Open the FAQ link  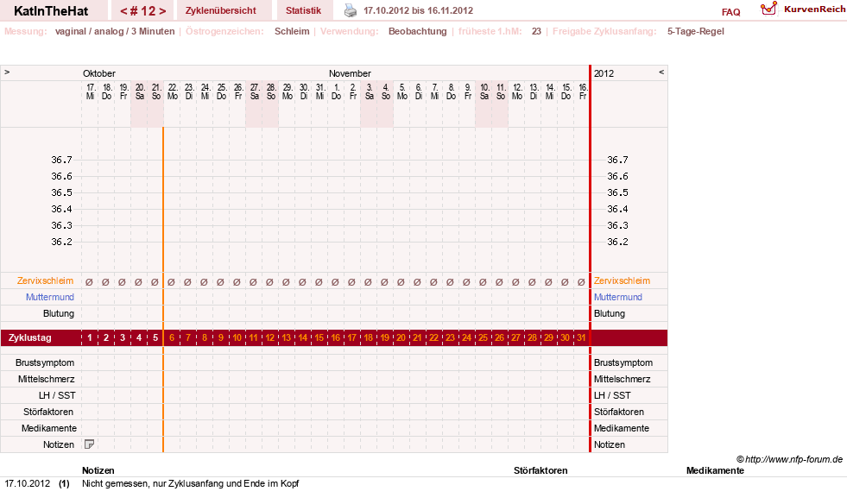tap(730, 12)
